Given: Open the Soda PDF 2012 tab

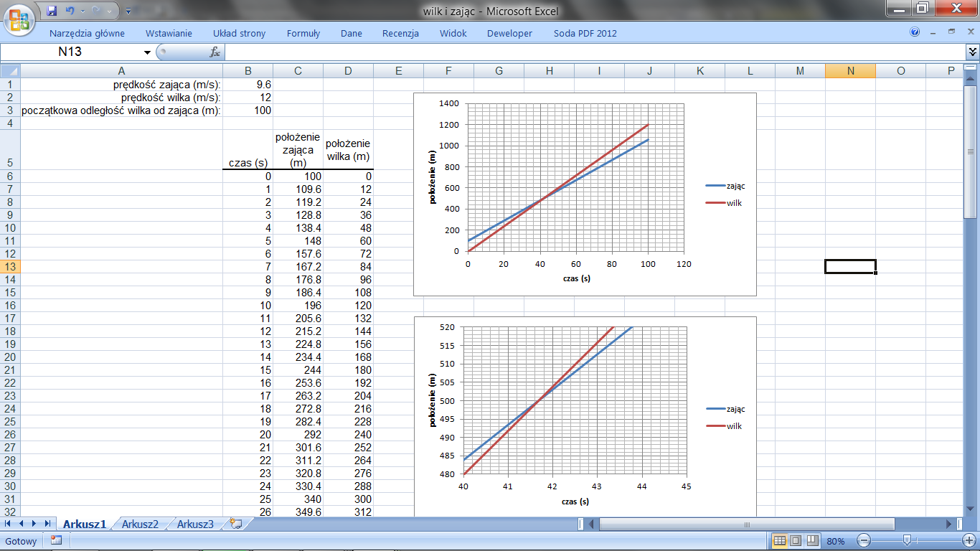Looking at the screenshot, I should pos(585,33).
